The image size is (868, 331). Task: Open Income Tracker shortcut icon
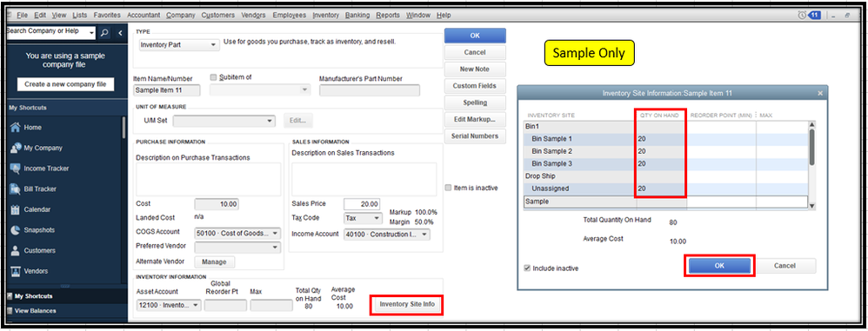tap(16, 168)
